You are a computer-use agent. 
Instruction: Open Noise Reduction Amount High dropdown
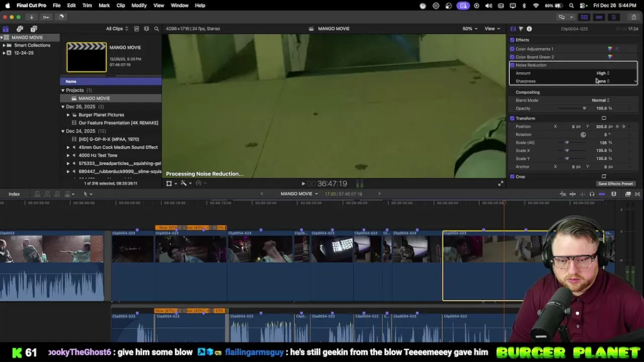coord(603,73)
